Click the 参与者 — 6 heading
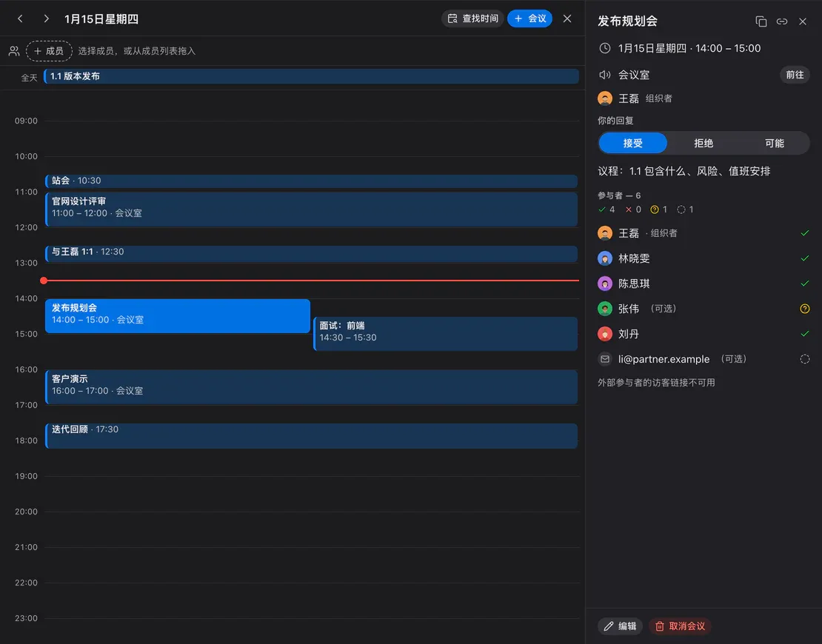Screen dimensions: 822x644 619,195
